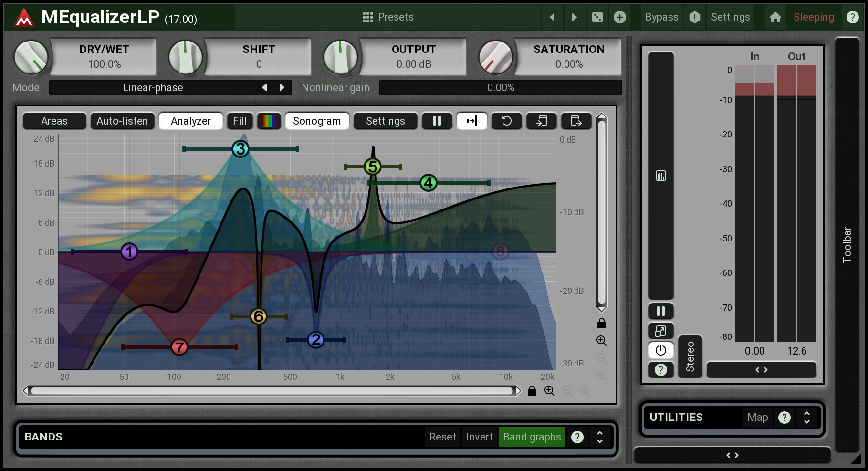Click the reset undo arrow icon in EQ toolbar
This screenshot has width=868, height=471.
pyautogui.click(x=507, y=121)
